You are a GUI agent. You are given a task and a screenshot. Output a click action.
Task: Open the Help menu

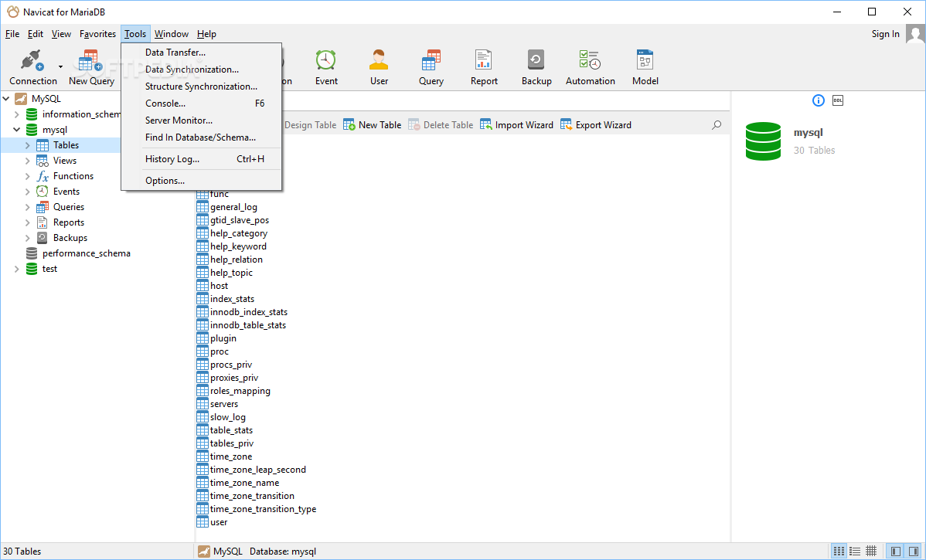pos(206,34)
